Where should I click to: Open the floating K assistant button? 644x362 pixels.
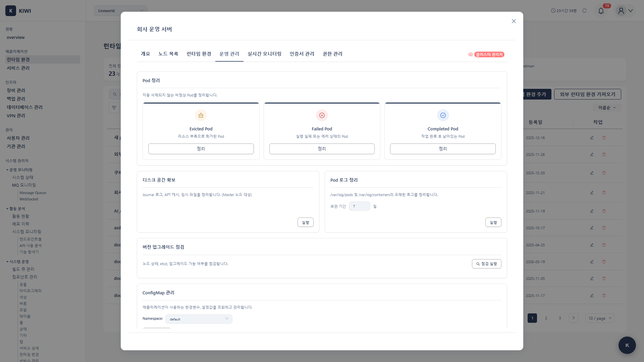[x=627, y=345]
